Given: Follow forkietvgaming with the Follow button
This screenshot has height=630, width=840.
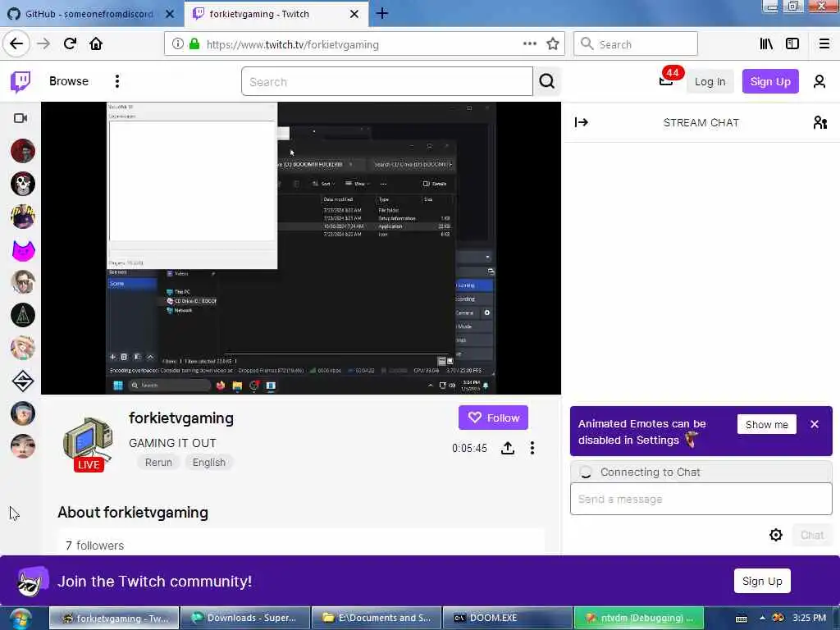Looking at the screenshot, I should tap(493, 418).
